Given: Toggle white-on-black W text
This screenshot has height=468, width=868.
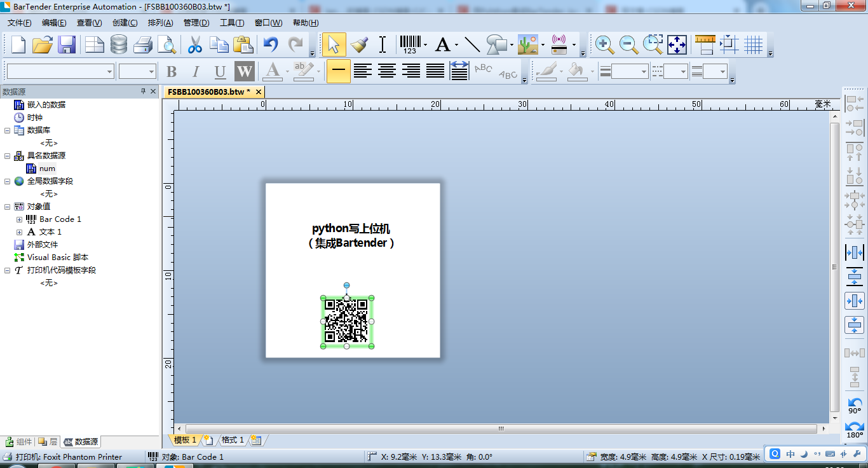Looking at the screenshot, I should [x=244, y=71].
